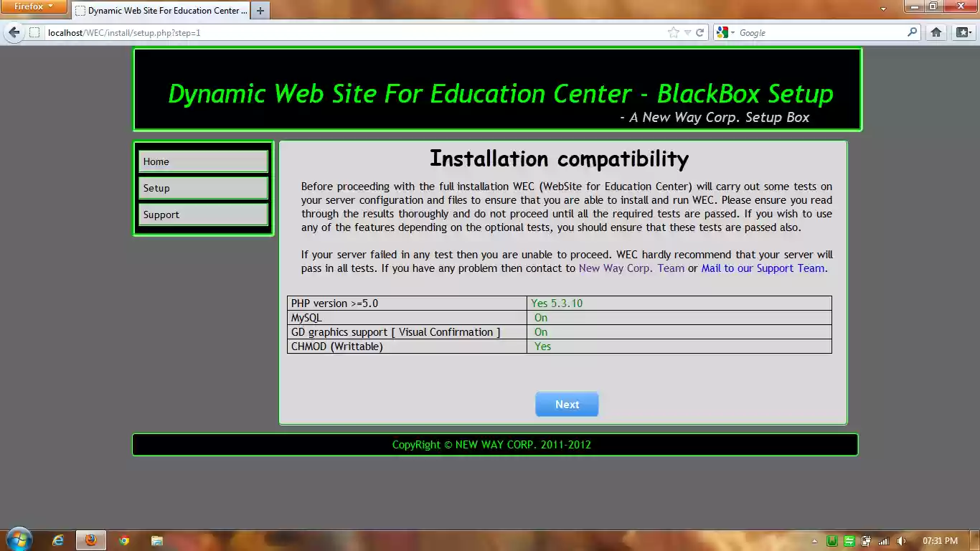
Task: Reload the current page
Action: tap(700, 32)
